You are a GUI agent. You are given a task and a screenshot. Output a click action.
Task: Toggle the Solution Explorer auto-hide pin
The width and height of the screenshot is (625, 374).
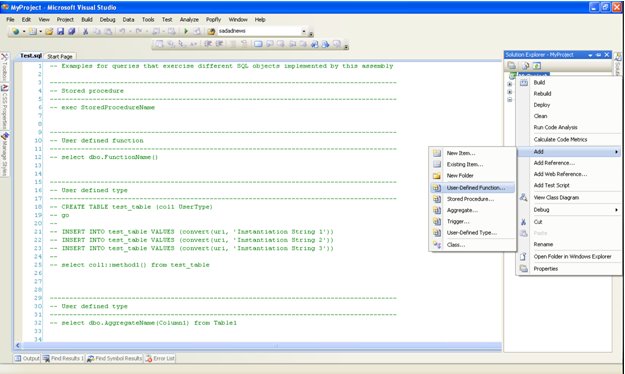pos(598,55)
